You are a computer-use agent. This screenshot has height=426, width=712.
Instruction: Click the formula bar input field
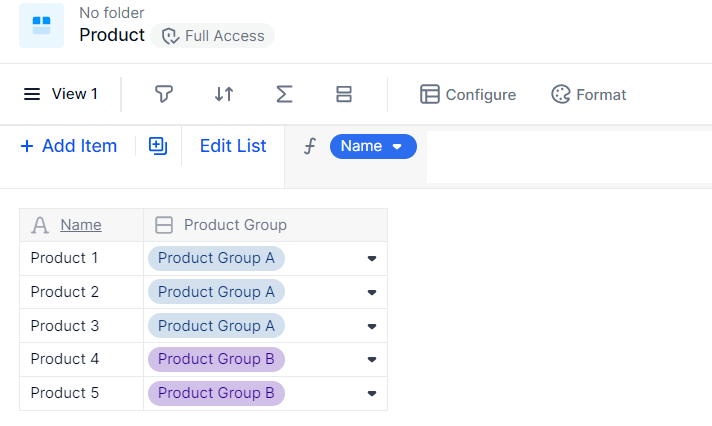point(565,157)
